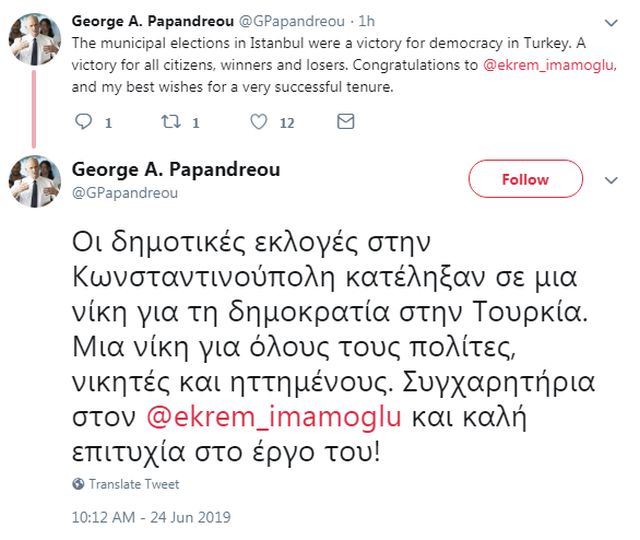Click the globe icon beside Translate Tweet
Image resolution: width=640 pixels, height=540 pixels.
coord(79,484)
